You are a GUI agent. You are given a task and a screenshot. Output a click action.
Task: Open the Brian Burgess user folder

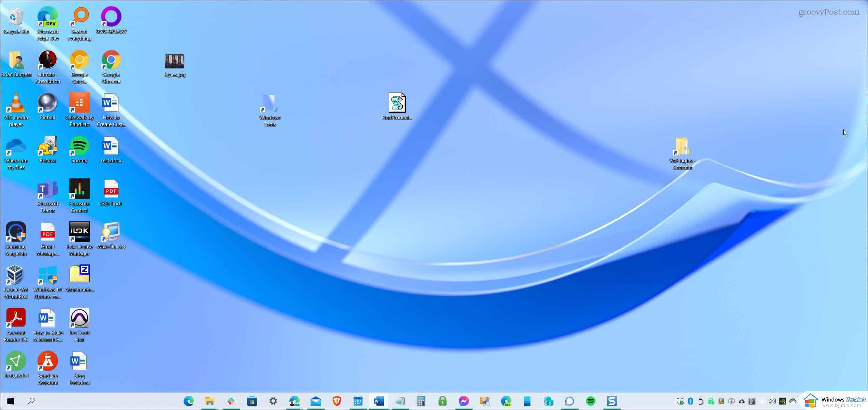coord(16,64)
